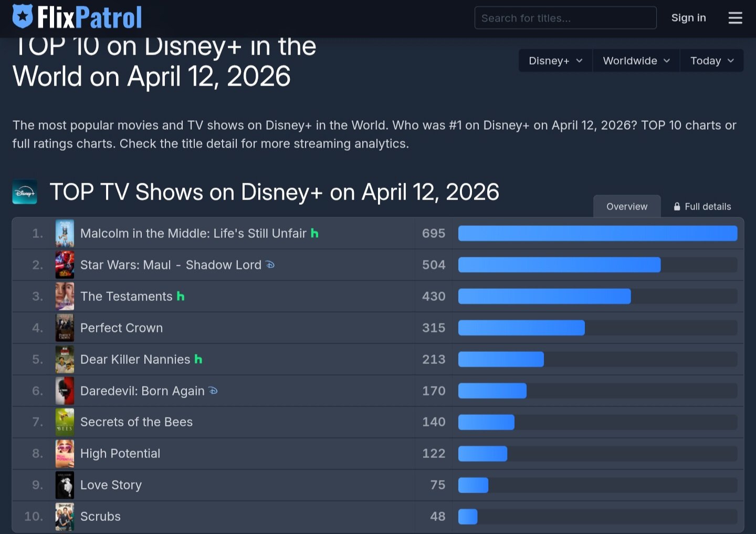The width and height of the screenshot is (756, 534).
Task: Open the Love Story title link
Action: [x=111, y=485]
